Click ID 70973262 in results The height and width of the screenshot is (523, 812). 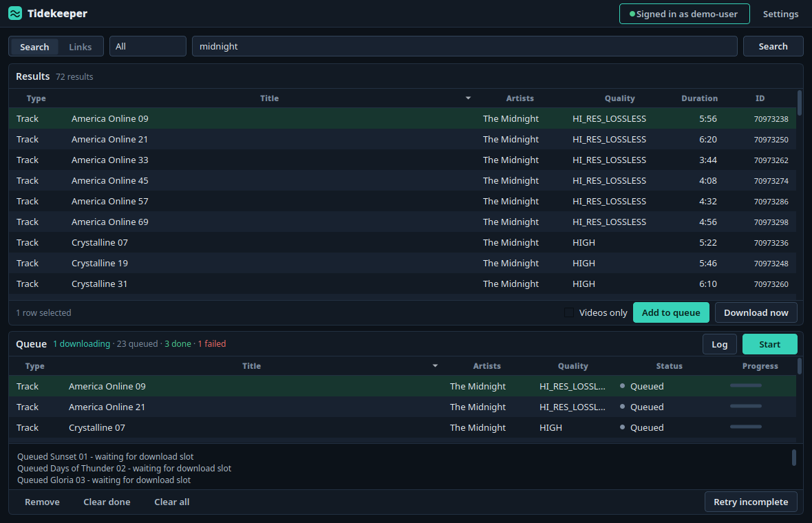(x=771, y=160)
